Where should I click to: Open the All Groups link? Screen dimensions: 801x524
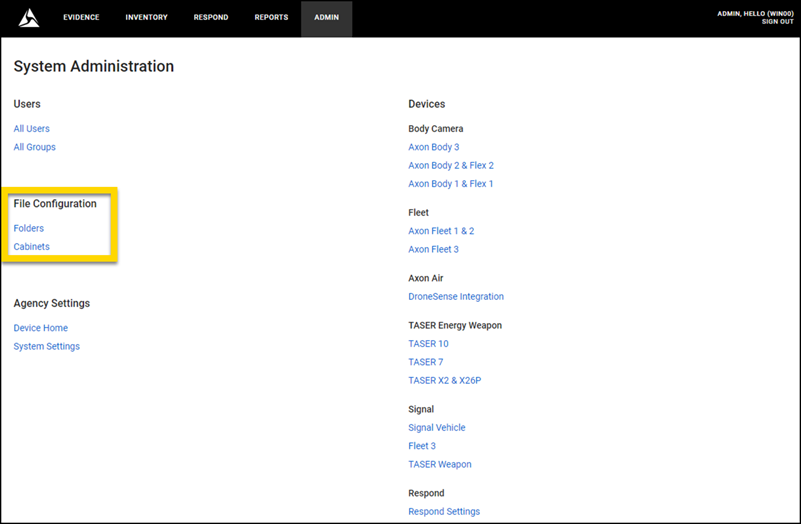(x=35, y=147)
